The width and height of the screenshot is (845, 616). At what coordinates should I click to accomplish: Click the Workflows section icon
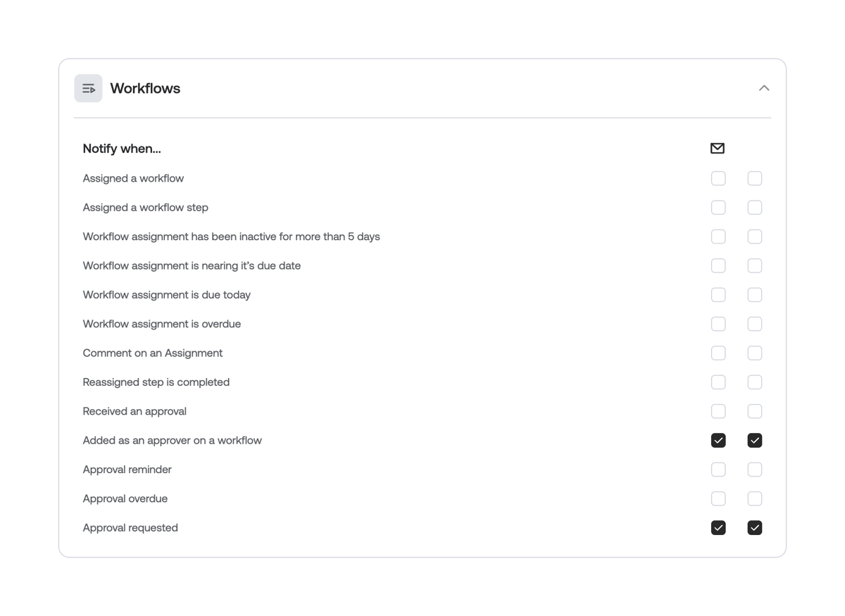click(88, 87)
